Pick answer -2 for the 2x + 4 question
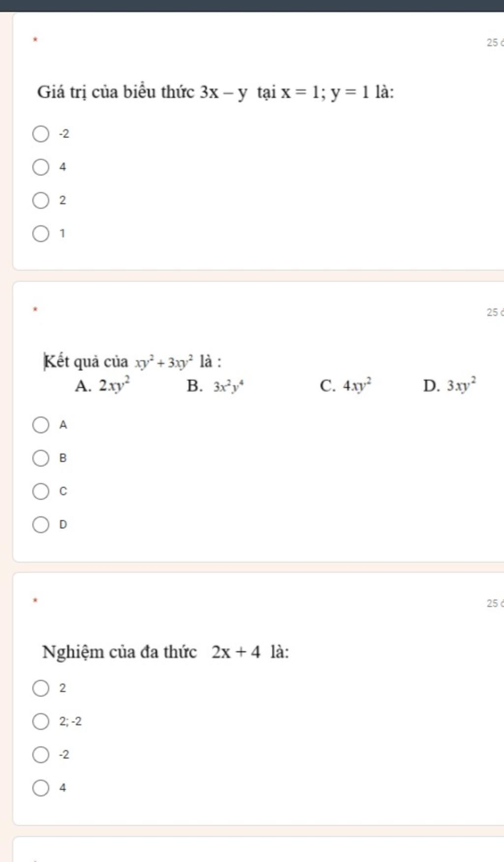504x862 pixels. (x=41, y=755)
